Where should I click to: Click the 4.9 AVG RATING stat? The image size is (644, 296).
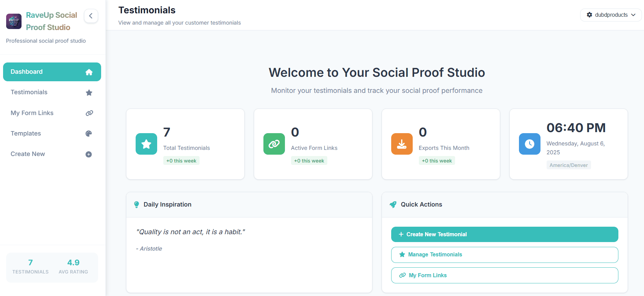point(73,267)
